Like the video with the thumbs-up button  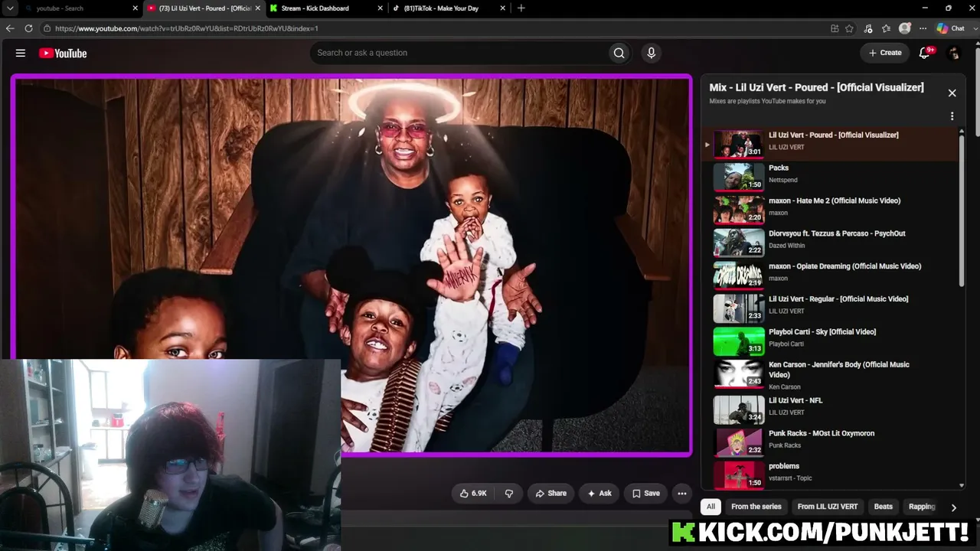pos(473,494)
